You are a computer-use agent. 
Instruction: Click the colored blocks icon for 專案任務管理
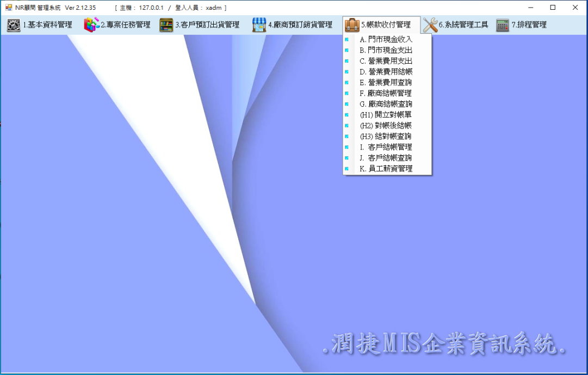tap(91, 25)
